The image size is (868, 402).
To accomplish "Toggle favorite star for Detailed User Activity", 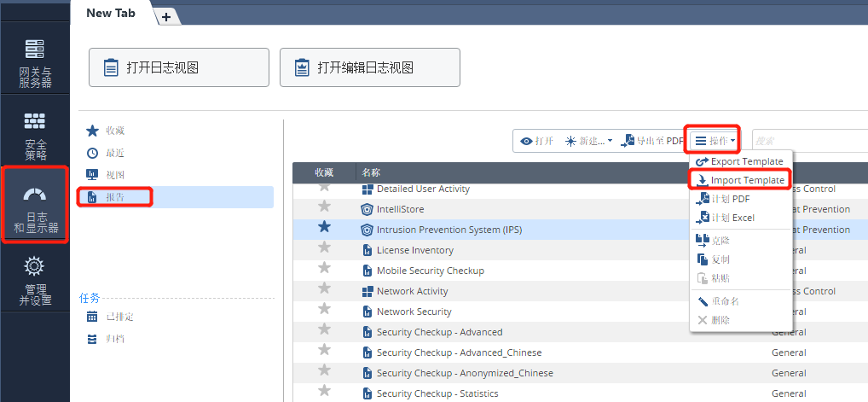I will [324, 186].
